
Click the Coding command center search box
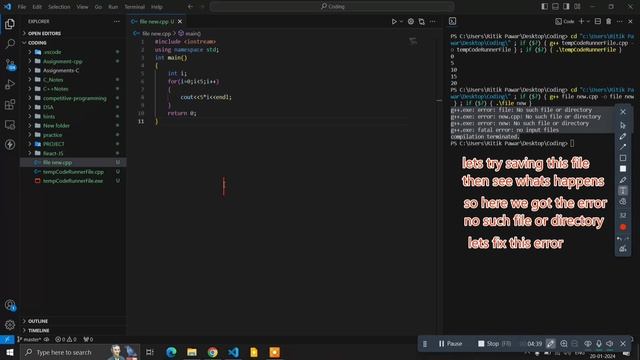pyautogui.click(x=332, y=7)
